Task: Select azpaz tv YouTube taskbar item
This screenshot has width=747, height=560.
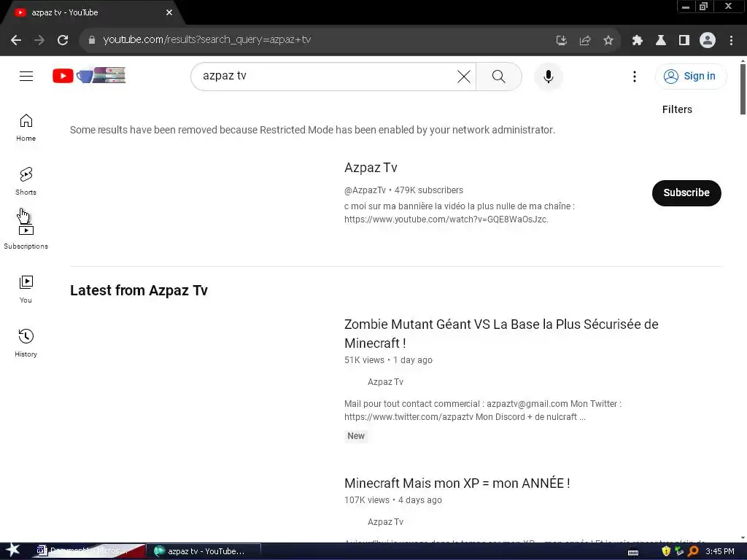Action: [x=204, y=551]
